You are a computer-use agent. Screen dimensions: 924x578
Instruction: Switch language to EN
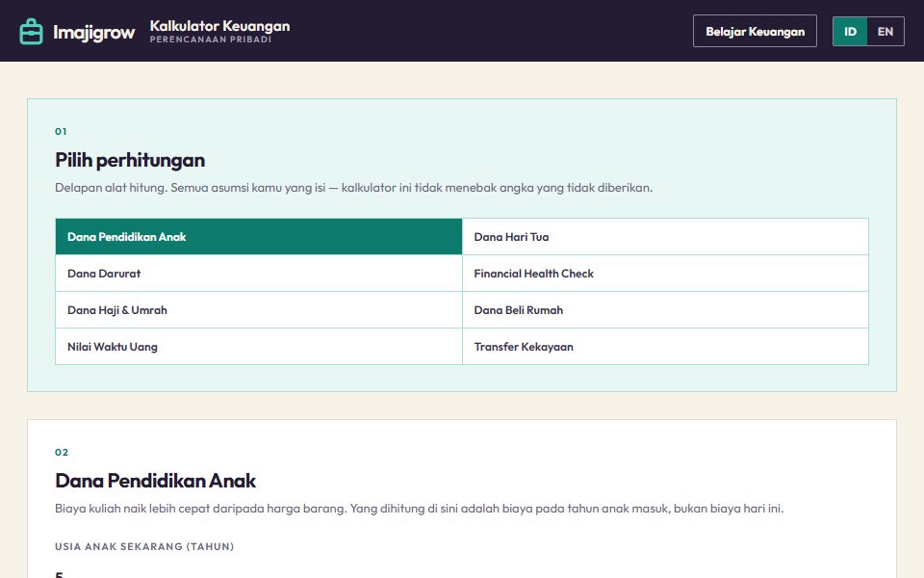point(885,31)
